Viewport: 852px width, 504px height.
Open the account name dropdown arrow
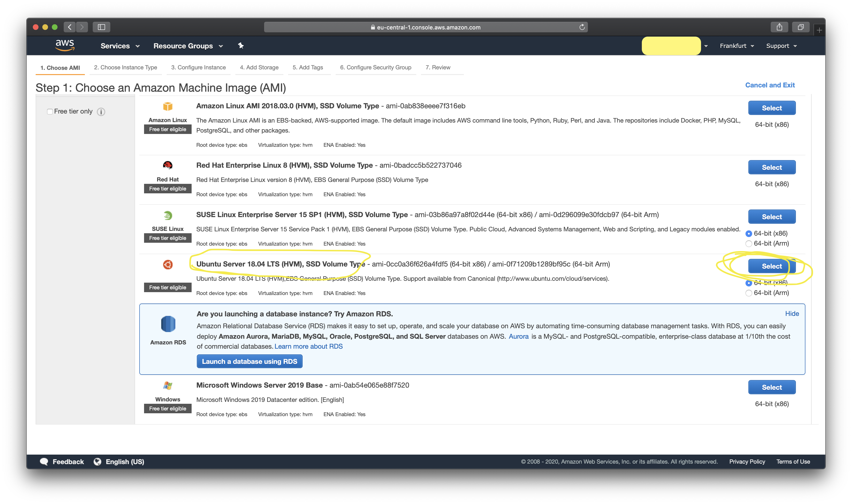[706, 46]
